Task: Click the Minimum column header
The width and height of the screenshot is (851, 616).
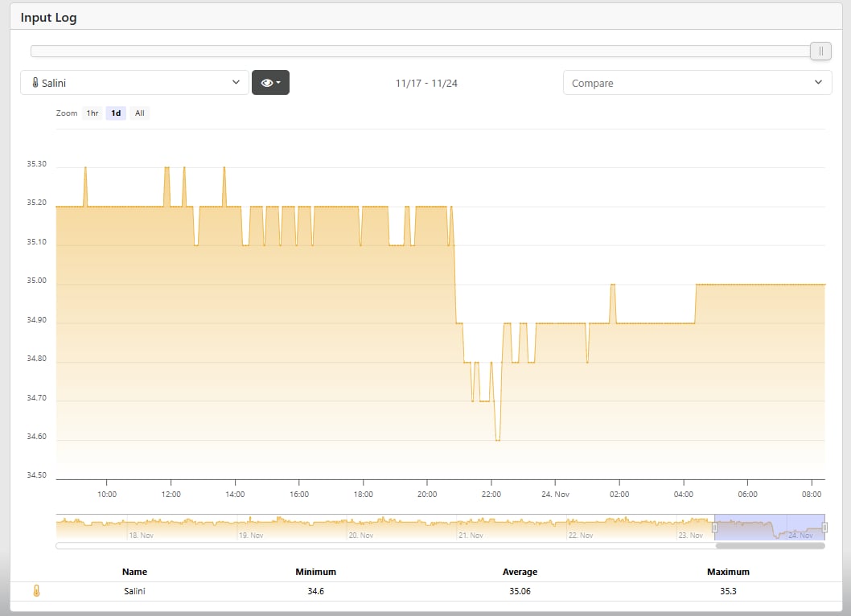Action: tap(315, 572)
